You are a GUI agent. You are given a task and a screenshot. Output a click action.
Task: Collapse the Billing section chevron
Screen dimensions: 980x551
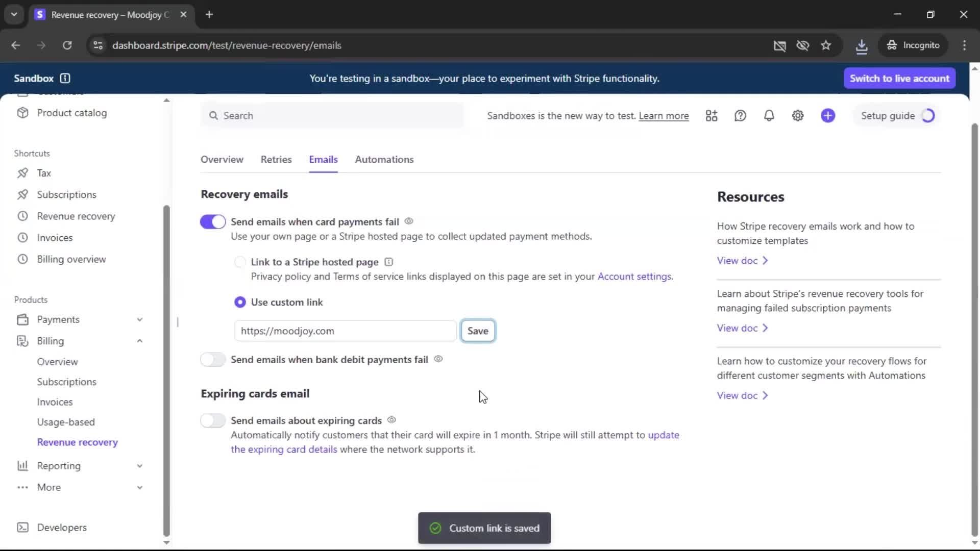(139, 341)
